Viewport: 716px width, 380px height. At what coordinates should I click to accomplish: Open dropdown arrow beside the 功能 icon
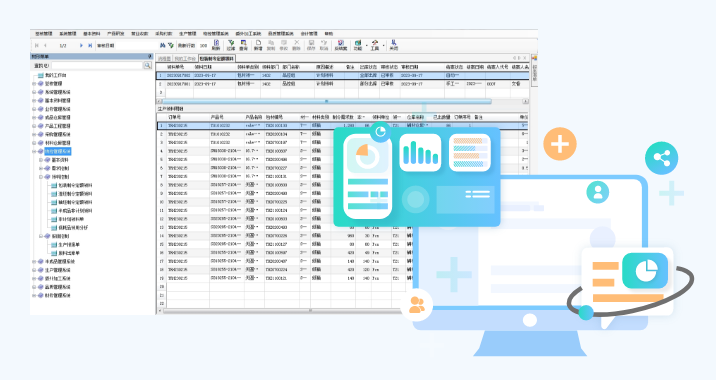coord(366,46)
